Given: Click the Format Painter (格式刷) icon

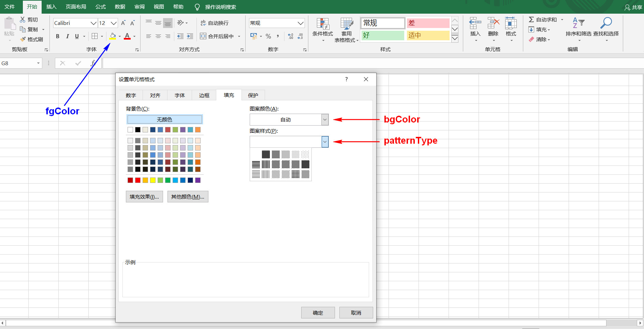Looking at the screenshot, I should tap(23, 39).
